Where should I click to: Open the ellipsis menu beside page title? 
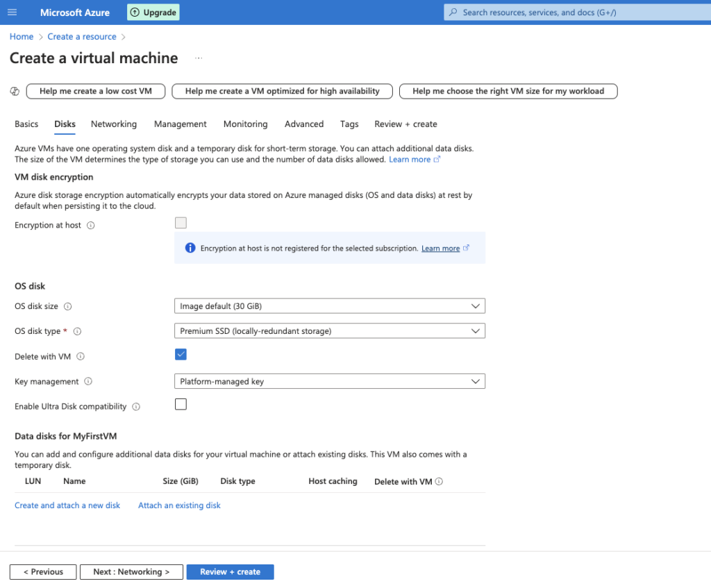[199, 58]
